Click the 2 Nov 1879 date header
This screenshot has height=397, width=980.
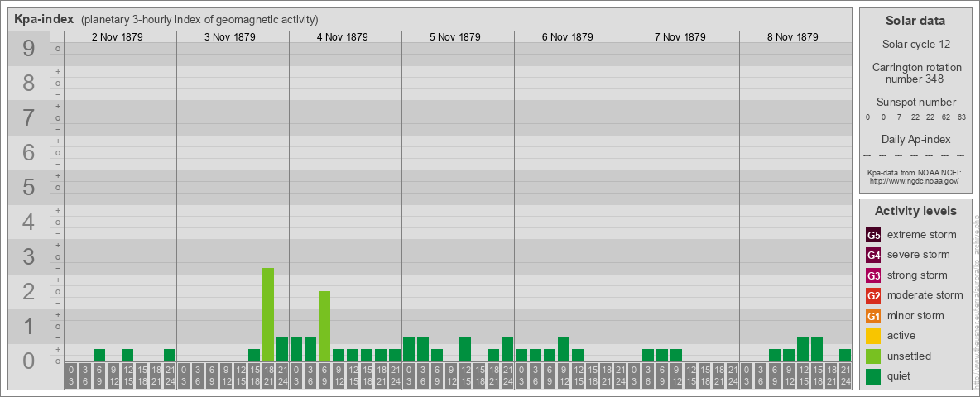(118, 37)
